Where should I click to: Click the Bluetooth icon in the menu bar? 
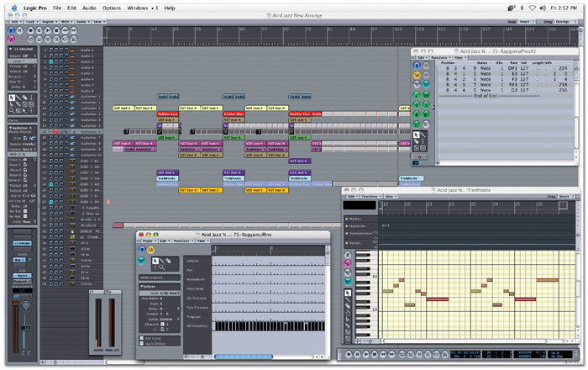(522, 8)
